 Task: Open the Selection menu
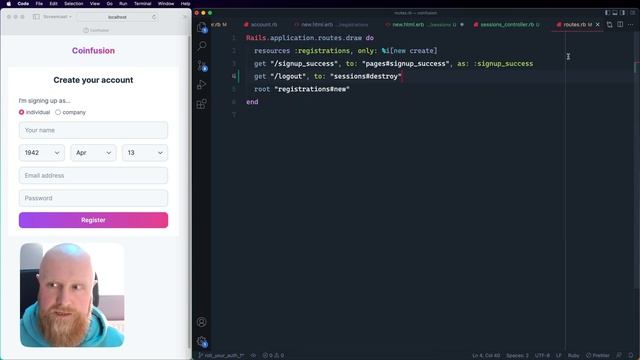coord(73,4)
